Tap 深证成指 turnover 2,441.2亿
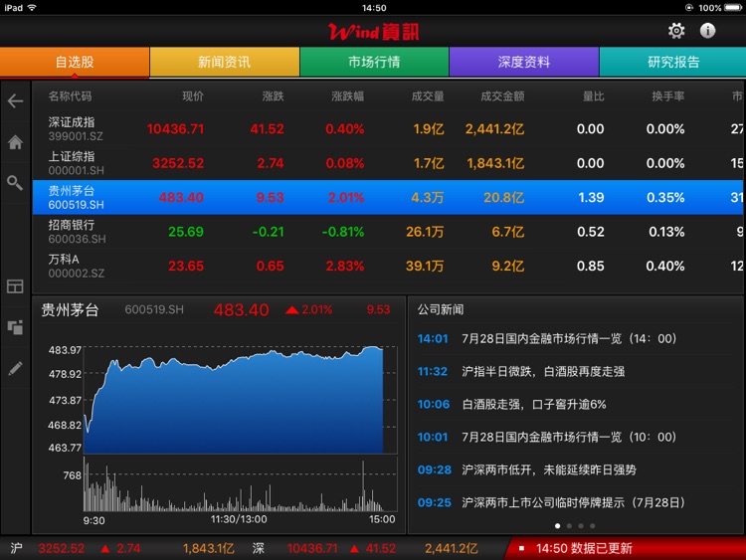The image size is (746, 560). pyautogui.click(x=494, y=129)
